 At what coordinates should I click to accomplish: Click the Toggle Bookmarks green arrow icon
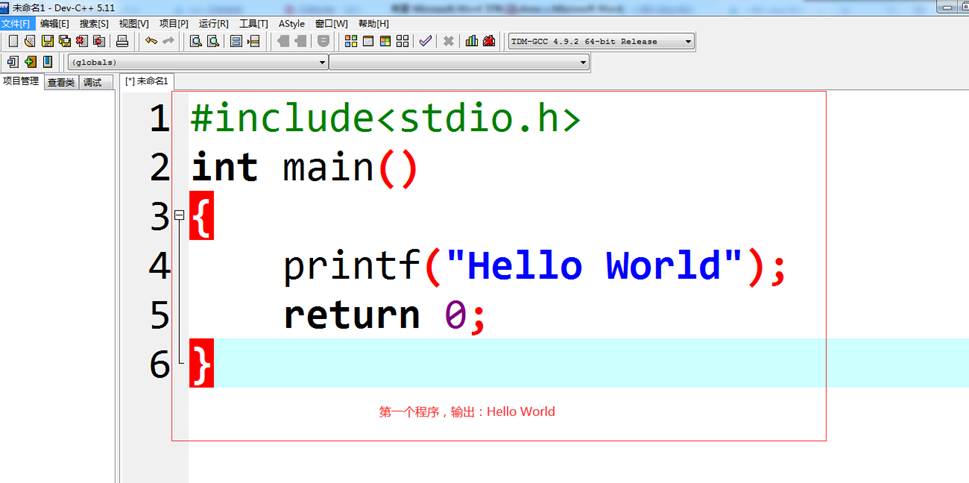(30, 62)
